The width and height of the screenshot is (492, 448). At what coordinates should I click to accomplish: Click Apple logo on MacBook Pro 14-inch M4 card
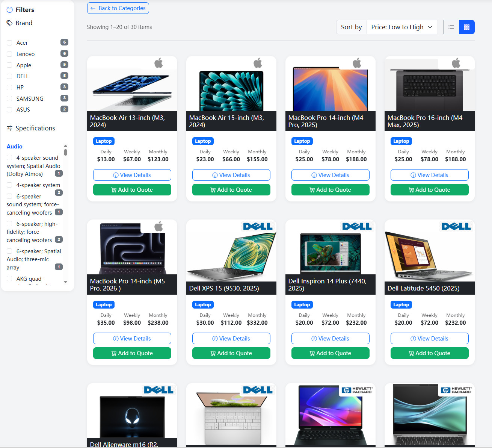tap(357, 63)
